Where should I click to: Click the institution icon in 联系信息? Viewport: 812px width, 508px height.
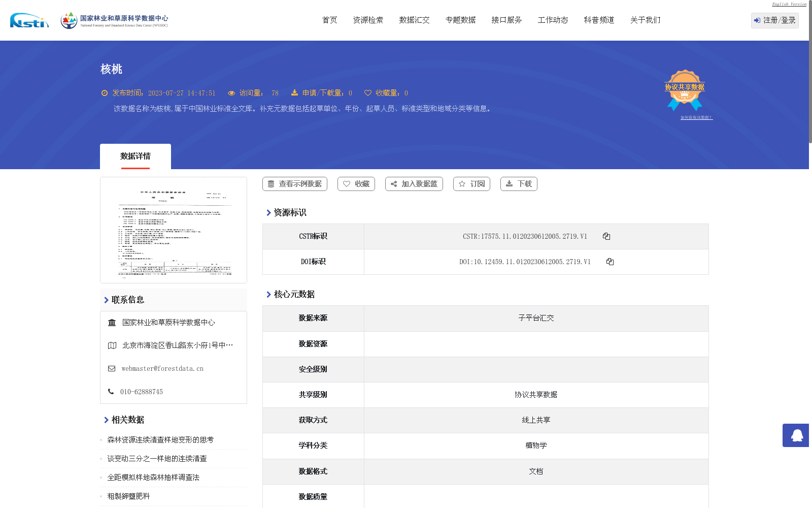pyautogui.click(x=112, y=323)
